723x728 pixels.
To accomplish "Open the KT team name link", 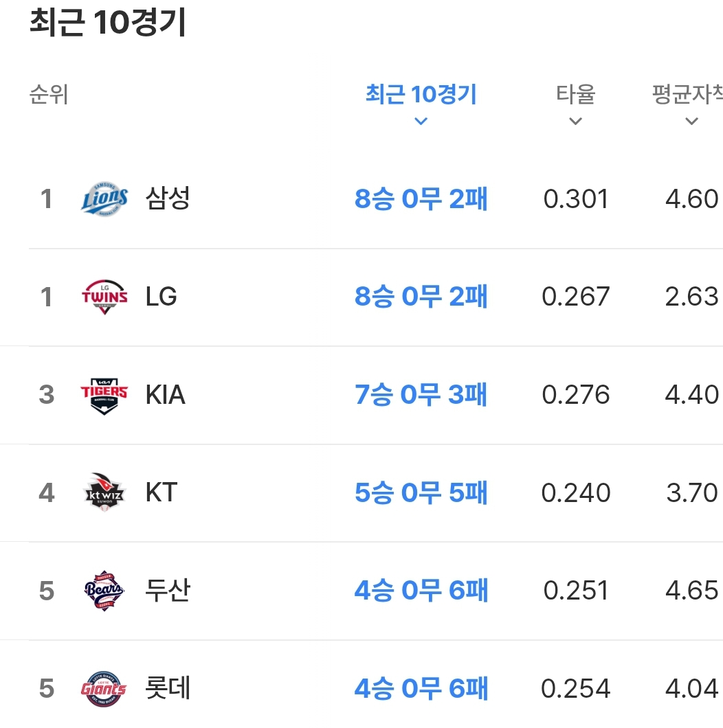I will click(162, 492).
